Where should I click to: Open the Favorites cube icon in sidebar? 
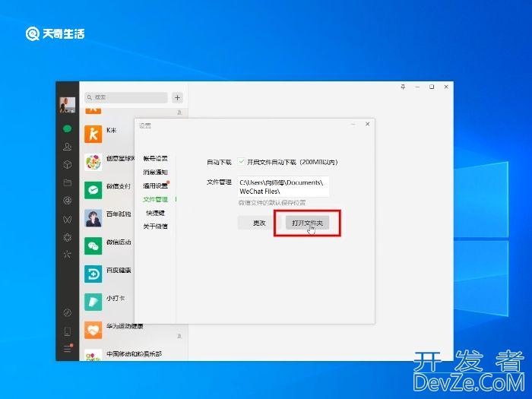(x=67, y=165)
